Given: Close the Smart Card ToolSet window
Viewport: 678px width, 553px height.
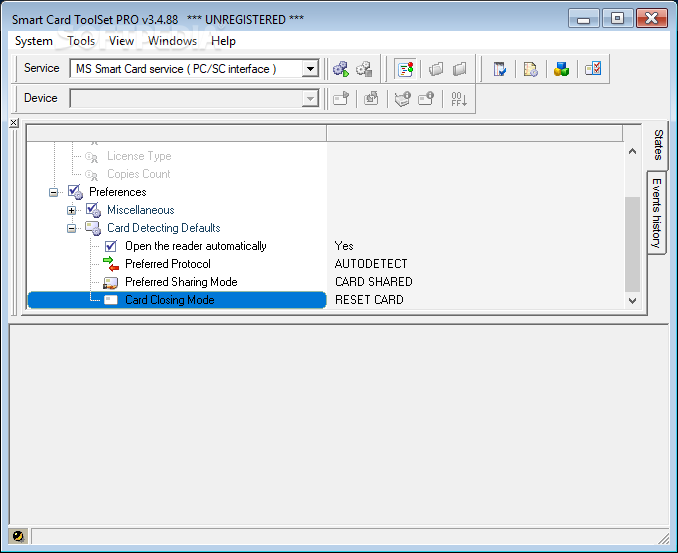Looking at the screenshot, I should tap(652, 19).
